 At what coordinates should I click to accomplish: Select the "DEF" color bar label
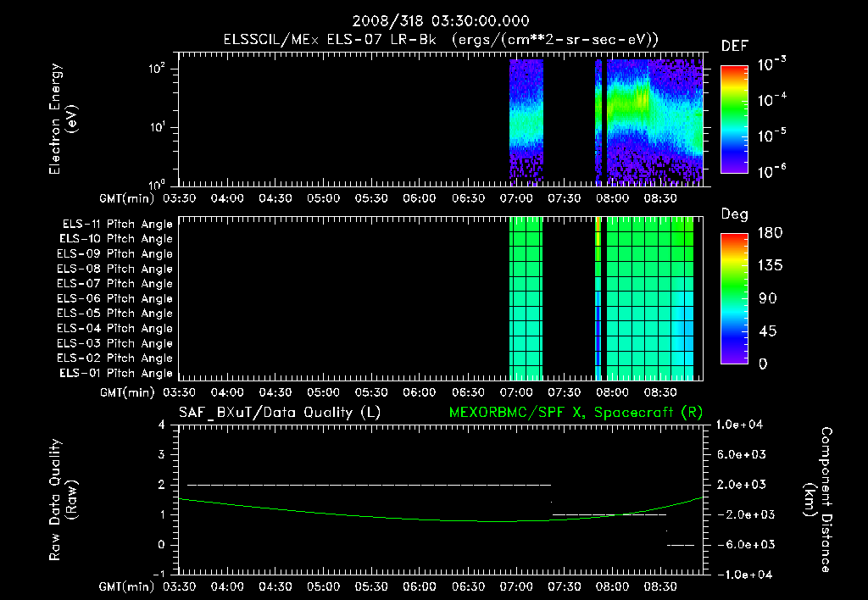pyautogui.click(x=734, y=47)
